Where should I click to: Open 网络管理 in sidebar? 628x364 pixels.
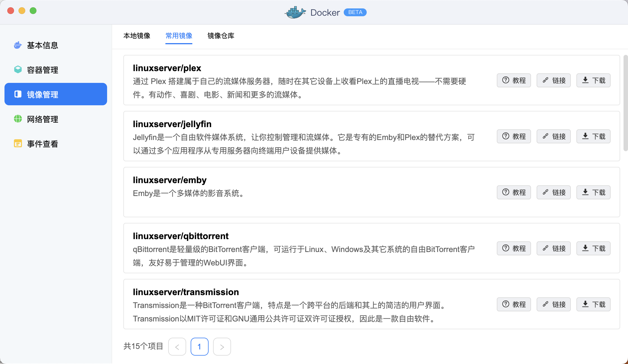click(56, 119)
